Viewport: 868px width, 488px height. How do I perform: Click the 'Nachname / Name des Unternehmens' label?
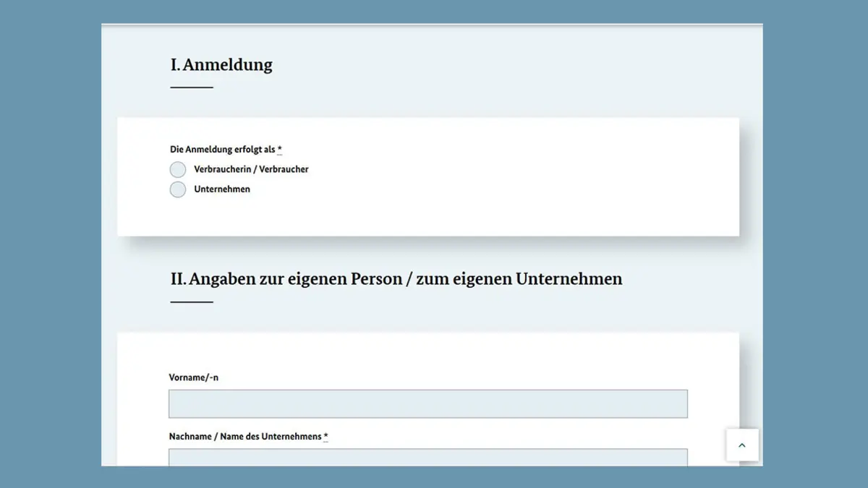tap(248, 437)
